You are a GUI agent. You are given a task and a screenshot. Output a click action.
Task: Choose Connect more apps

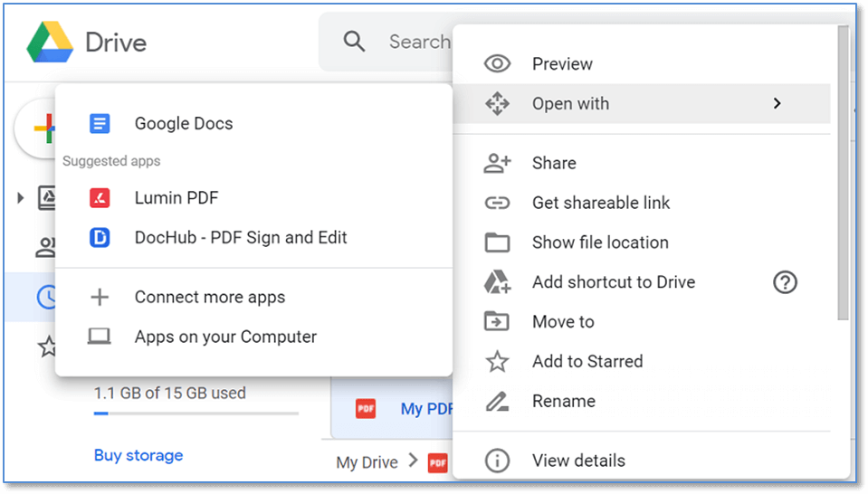[253, 297]
